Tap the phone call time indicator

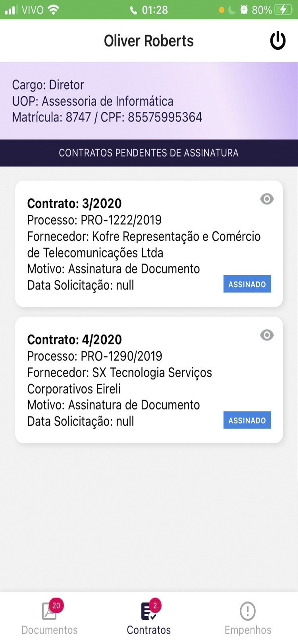(149, 10)
